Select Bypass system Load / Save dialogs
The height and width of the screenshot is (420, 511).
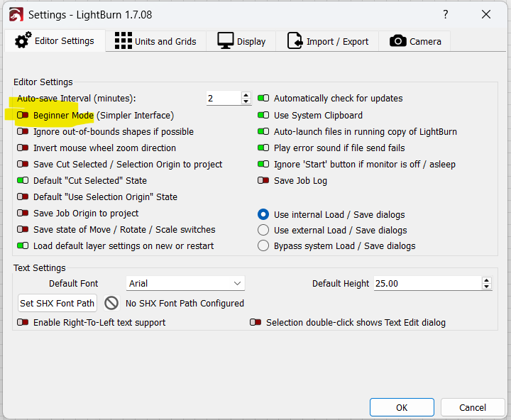[263, 245]
